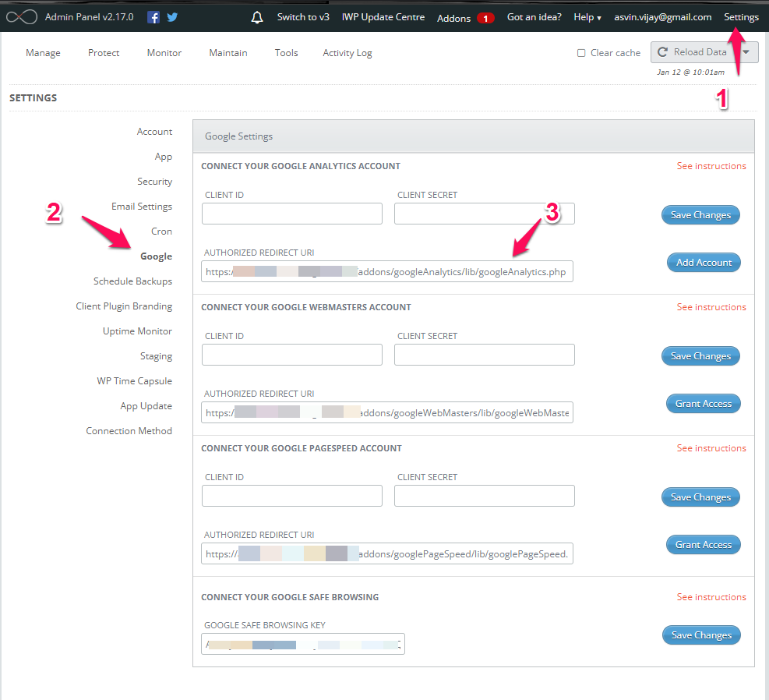769x700 pixels.
Task: Open the notifications bell icon
Action: pyautogui.click(x=257, y=18)
